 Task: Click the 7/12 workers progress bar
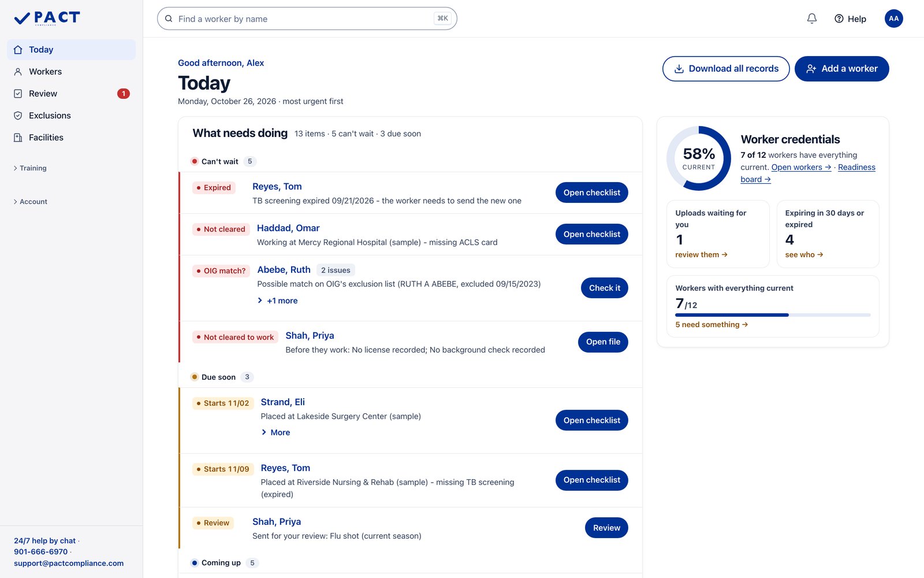coord(773,315)
